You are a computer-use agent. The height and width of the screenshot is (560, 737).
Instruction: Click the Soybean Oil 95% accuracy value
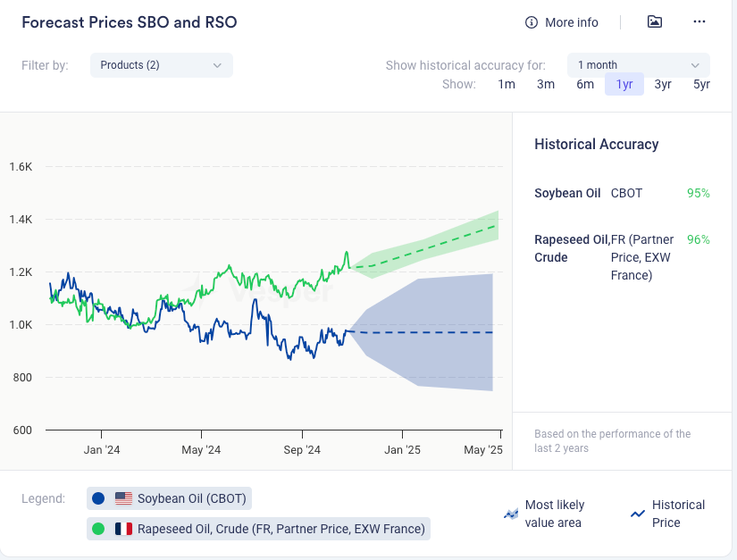click(x=698, y=193)
